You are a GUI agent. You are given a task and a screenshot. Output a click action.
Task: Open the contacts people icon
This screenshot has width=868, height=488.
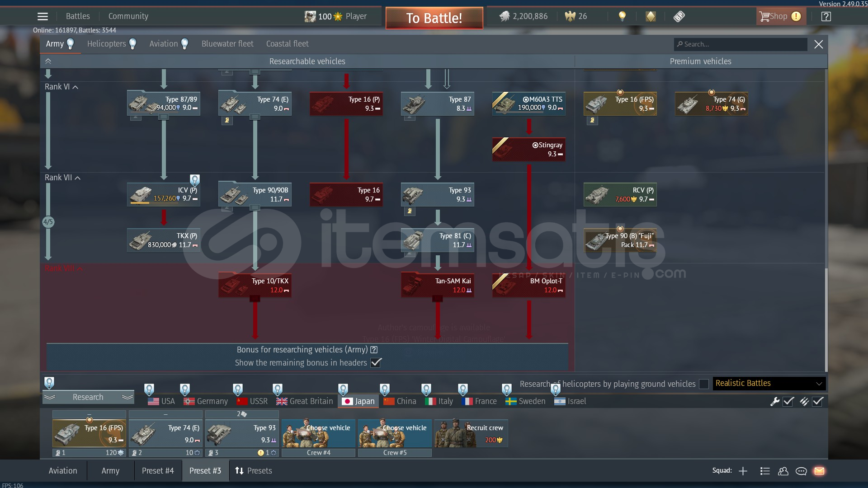pos(783,471)
